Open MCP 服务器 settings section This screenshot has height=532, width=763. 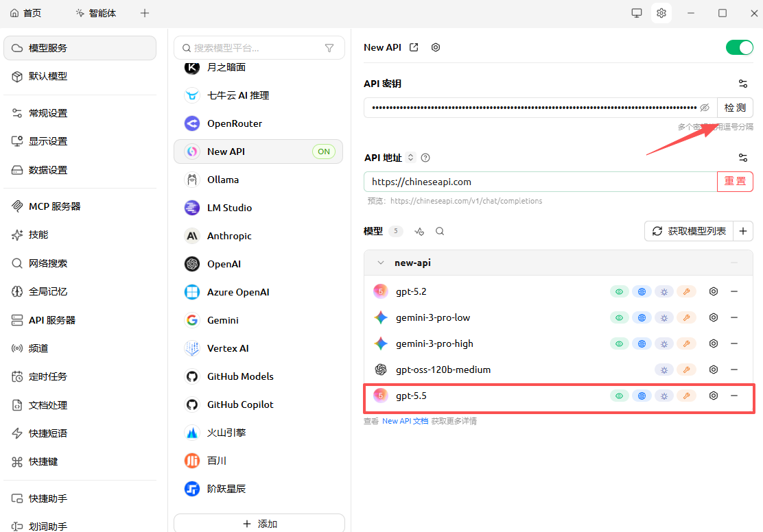[x=80, y=206]
